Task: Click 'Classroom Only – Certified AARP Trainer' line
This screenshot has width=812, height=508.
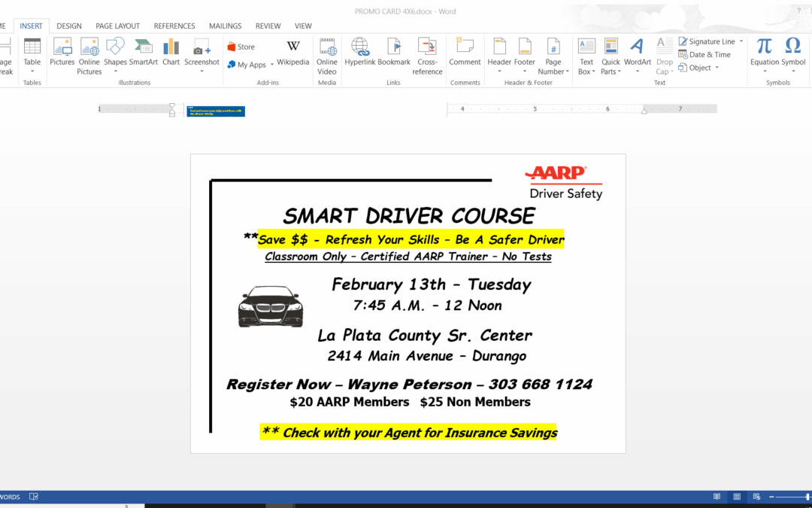Action: click(x=408, y=256)
